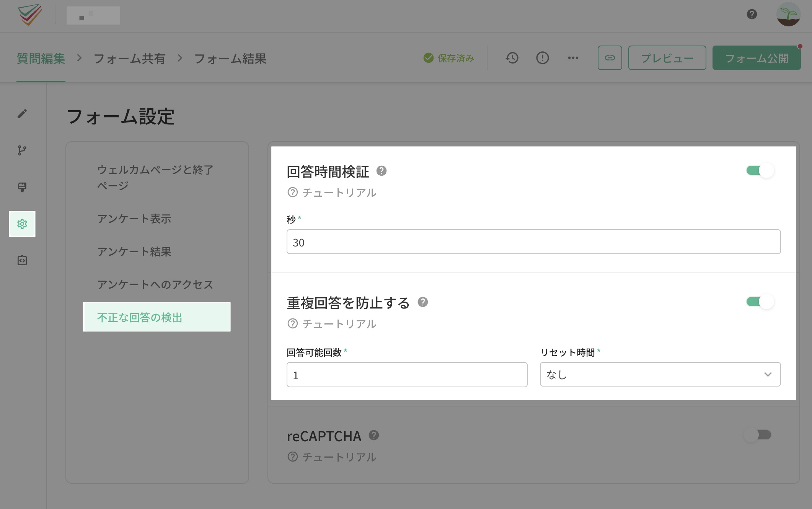
Task: Select アンケート表示 menu item
Action: [157, 219]
